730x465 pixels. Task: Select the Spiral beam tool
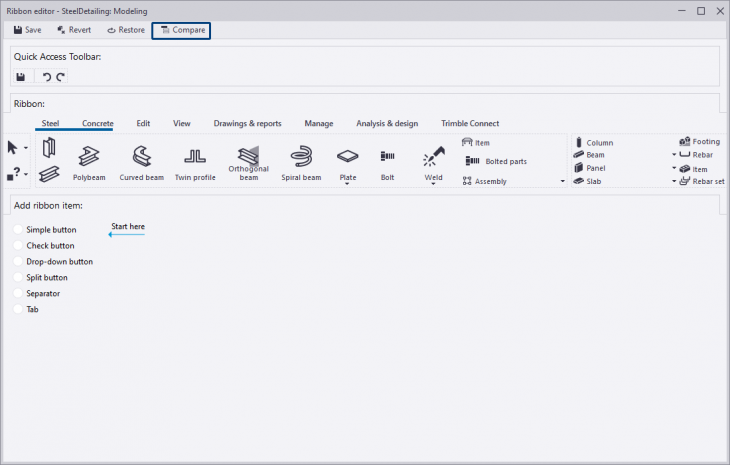[x=301, y=163]
